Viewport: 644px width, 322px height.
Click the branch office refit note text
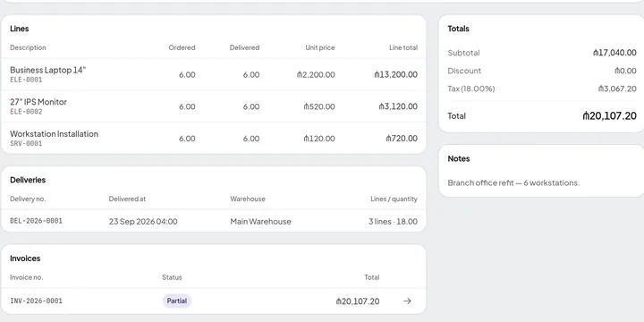(513, 183)
